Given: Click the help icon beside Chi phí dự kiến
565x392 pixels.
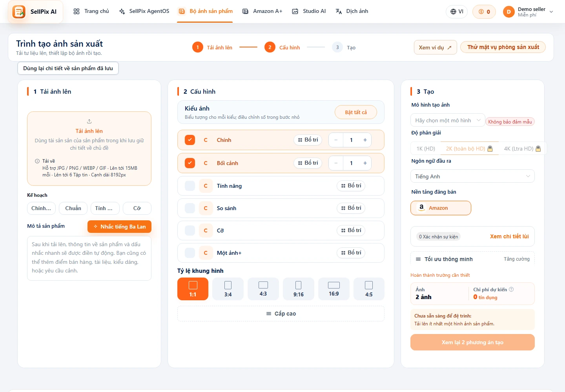Looking at the screenshot, I should [x=511, y=289].
